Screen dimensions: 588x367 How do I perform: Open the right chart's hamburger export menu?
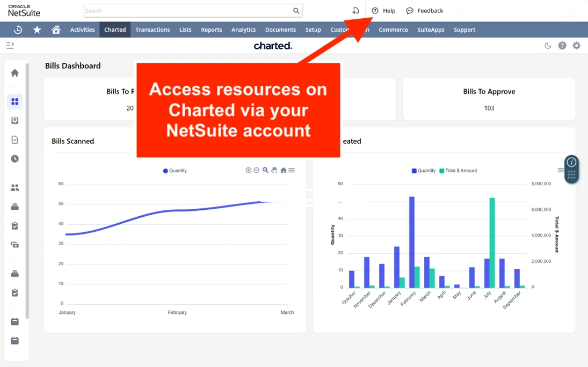pos(561,171)
